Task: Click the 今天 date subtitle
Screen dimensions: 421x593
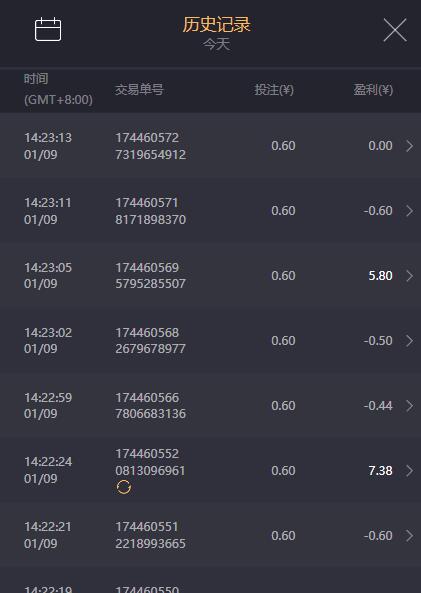Action: click(x=216, y=45)
